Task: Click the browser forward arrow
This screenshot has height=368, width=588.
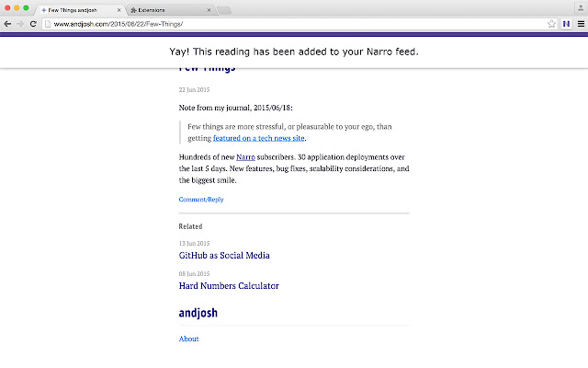Action: [20, 24]
